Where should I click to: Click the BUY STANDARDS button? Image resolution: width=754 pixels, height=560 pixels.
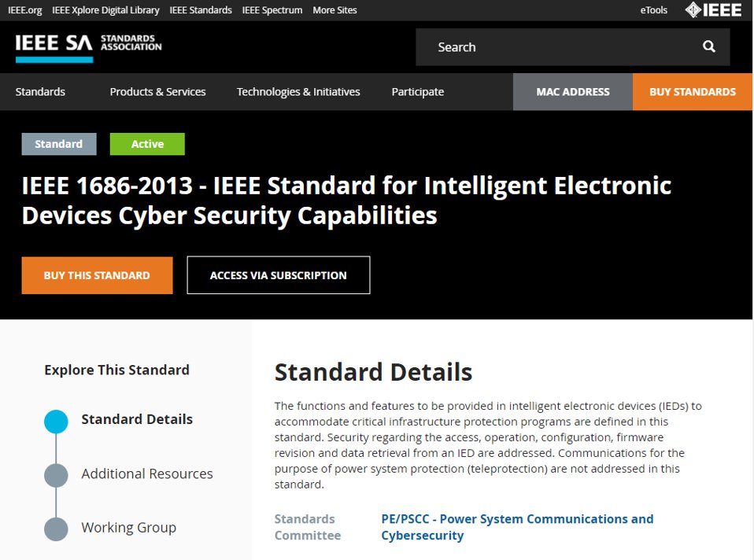pyautogui.click(x=693, y=92)
